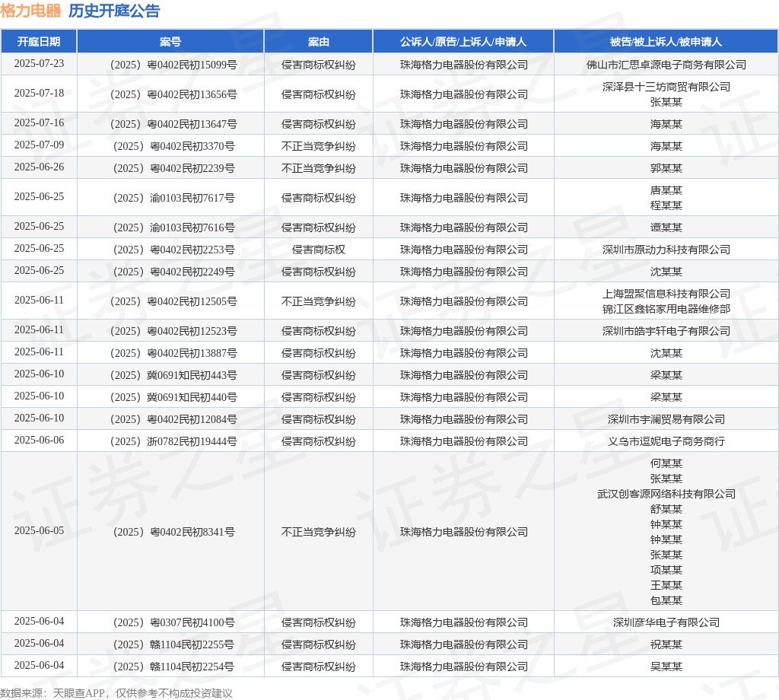The width and height of the screenshot is (779, 700).
Task: Select the 被告/被上诉人/被申请人 column header
Action: (666, 42)
